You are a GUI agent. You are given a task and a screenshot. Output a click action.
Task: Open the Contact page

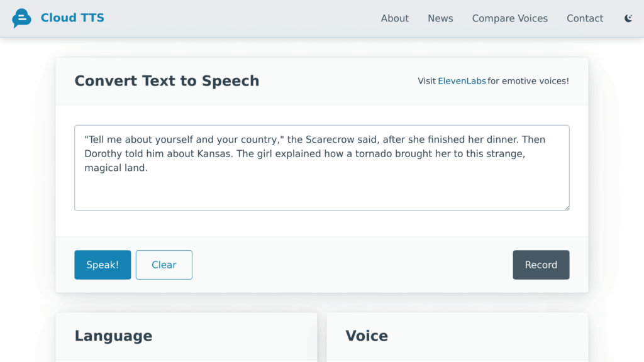pyautogui.click(x=585, y=18)
